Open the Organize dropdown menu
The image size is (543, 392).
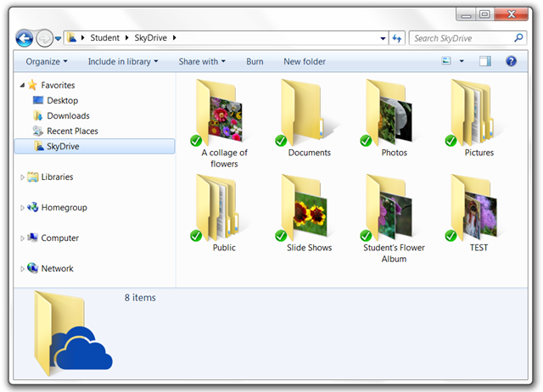[x=47, y=61]
